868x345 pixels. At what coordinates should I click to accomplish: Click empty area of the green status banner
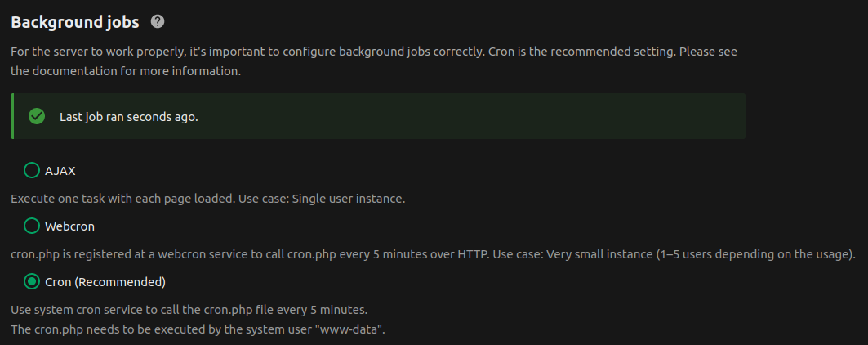point(490,116)
